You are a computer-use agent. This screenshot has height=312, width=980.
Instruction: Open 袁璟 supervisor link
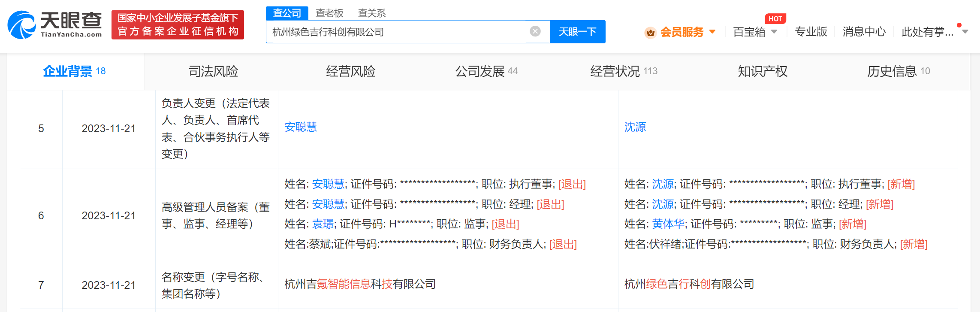(x=323, y=224)
